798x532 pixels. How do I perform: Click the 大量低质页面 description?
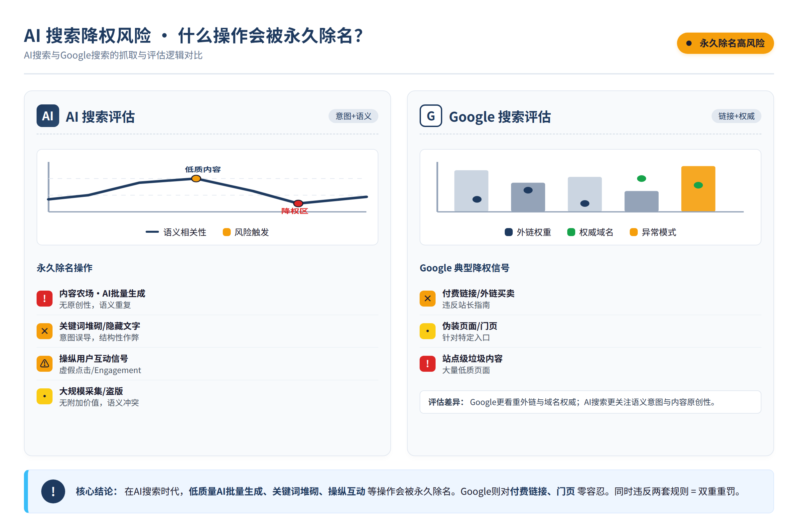[x=466, y=370]
